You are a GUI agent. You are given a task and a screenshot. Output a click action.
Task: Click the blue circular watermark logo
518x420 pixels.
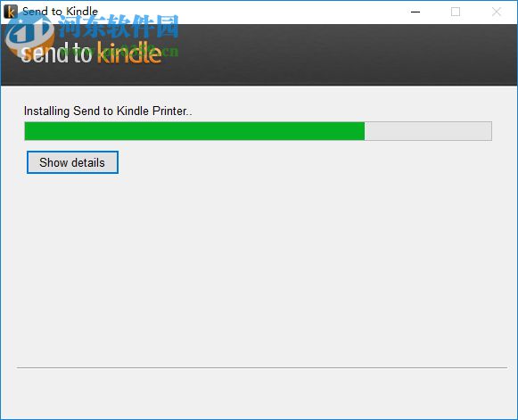tap(29, 35)
